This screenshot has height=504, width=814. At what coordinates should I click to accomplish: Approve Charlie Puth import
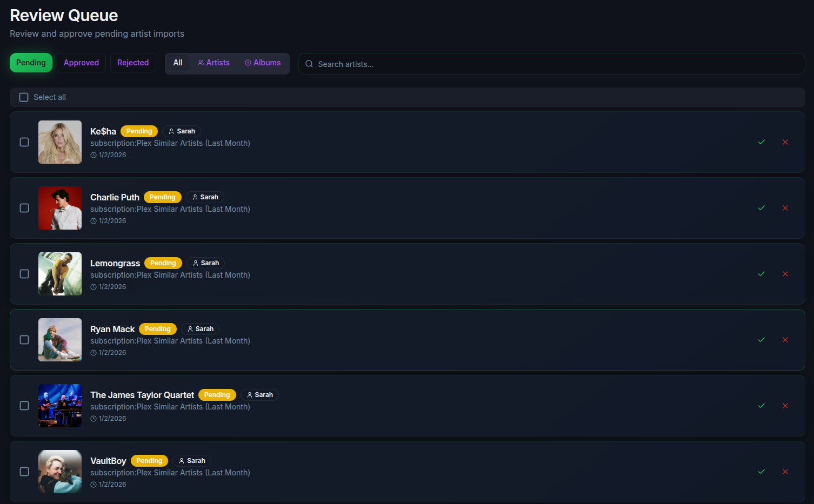[x=761, y=208]
